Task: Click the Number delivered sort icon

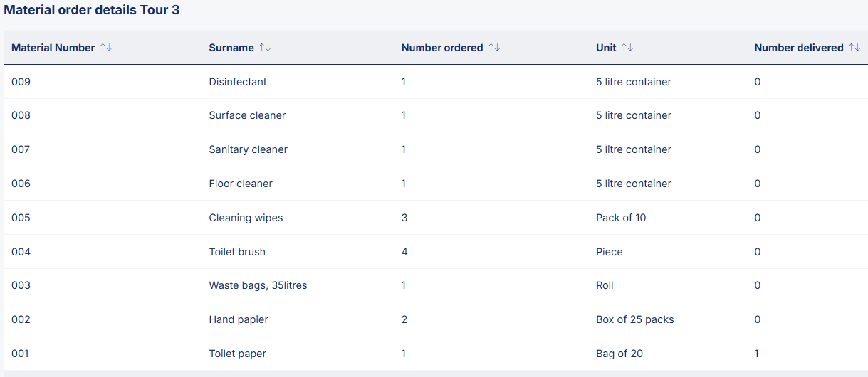Action: click(x=854, y=48)
